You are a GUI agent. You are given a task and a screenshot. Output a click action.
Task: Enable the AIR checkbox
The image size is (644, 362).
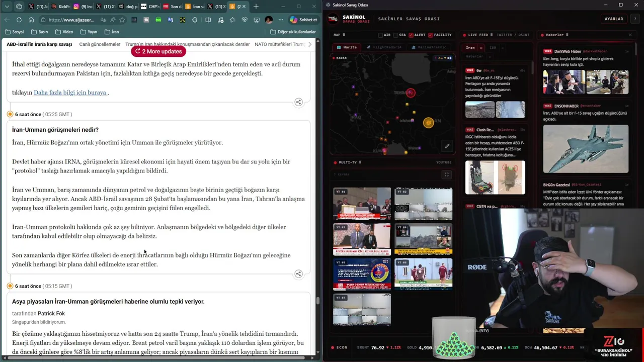(x=381, y=35)
